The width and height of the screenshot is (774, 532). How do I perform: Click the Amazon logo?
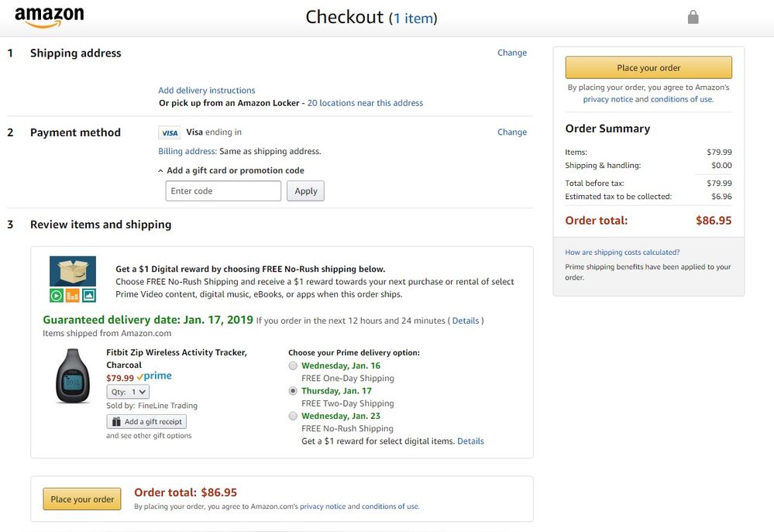click(x=50, y=17)
